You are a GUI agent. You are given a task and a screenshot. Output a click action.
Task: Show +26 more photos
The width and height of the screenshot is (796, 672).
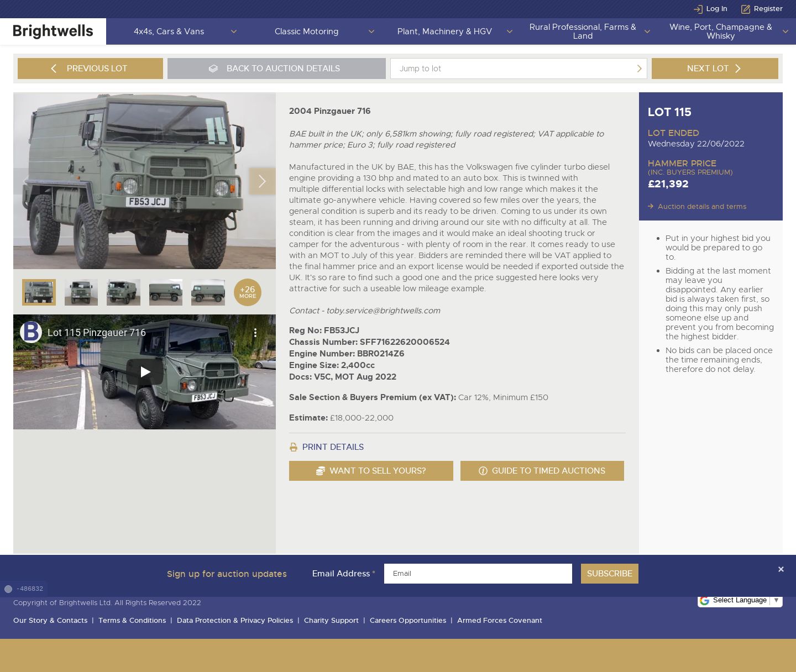click(248, 292)
